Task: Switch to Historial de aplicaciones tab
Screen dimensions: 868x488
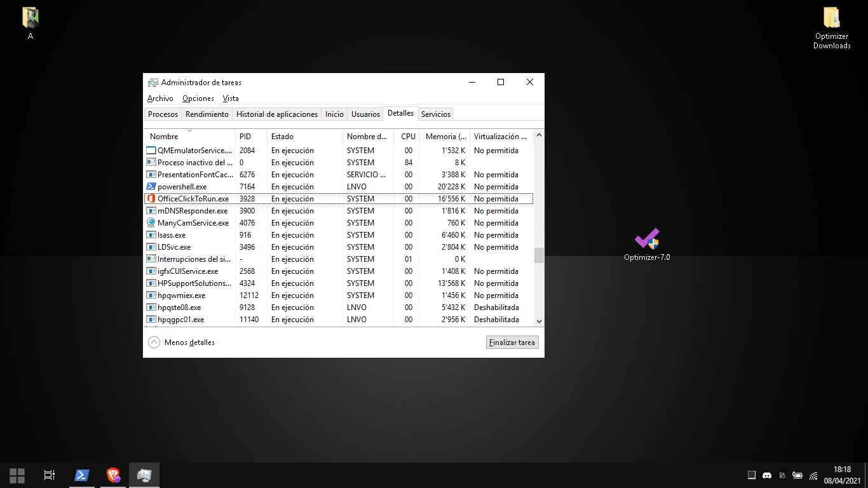Action: [277, 114]
